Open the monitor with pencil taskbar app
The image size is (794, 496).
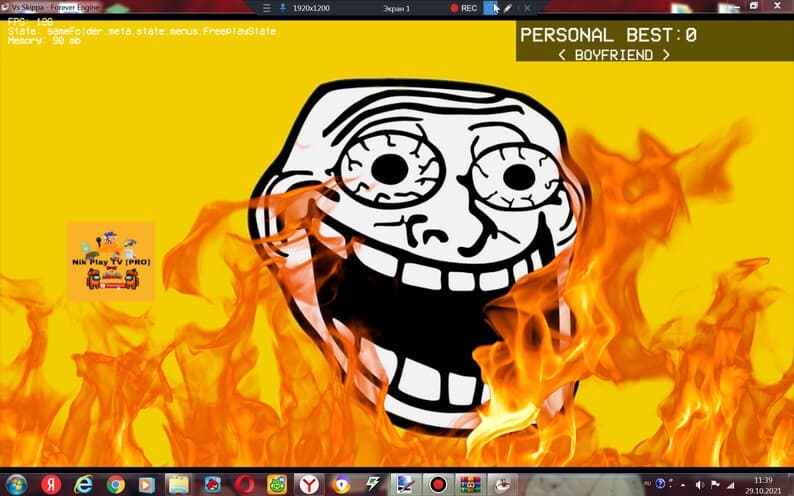pyautogui.click(x=405, y=484)
